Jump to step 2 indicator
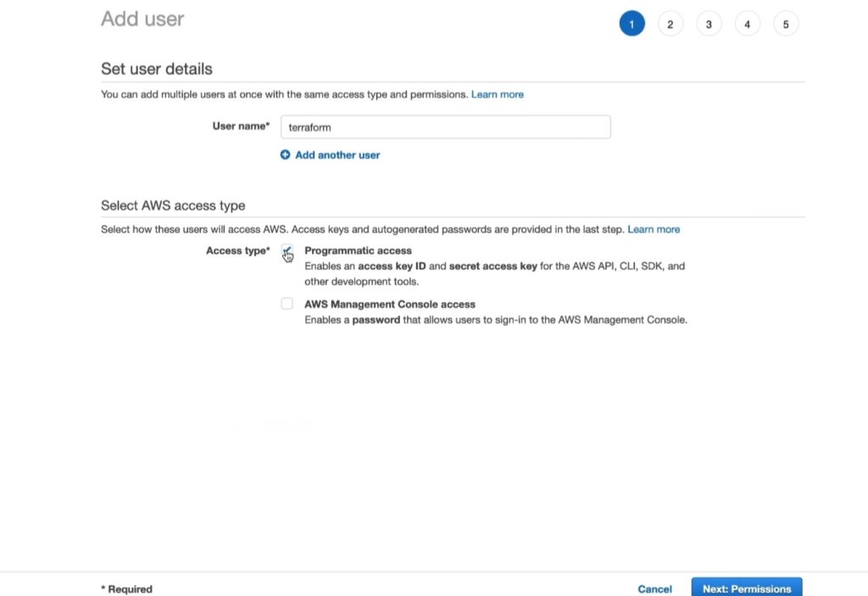 click(670, 24)
